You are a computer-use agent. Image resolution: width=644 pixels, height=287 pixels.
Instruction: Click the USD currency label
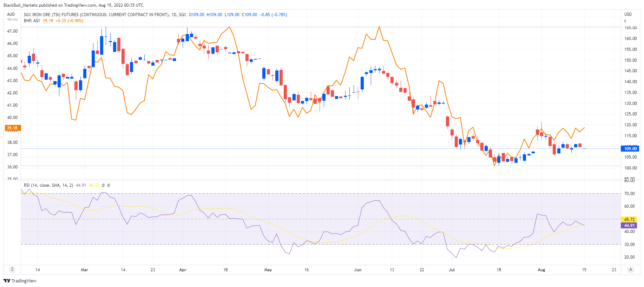[x=628, y=14]
